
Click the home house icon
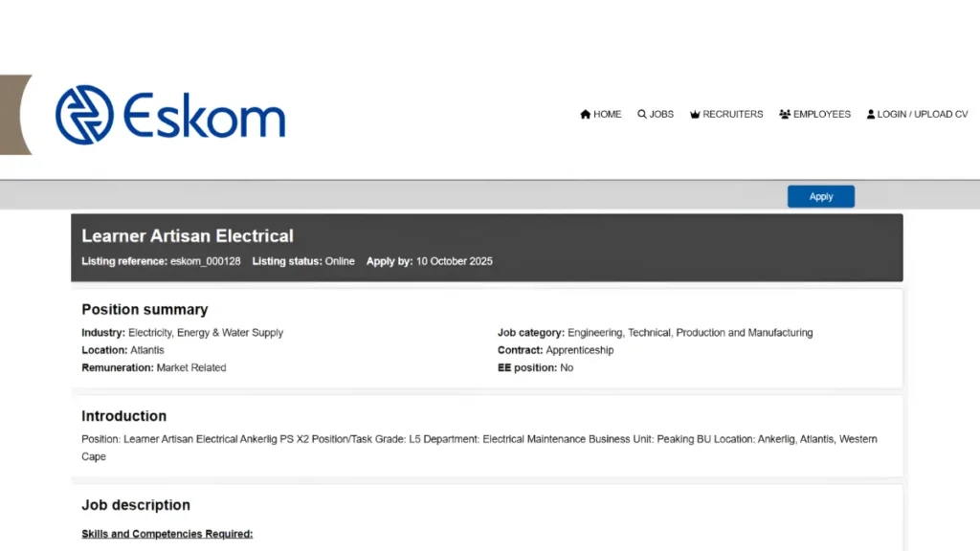[x=586, y=115]
